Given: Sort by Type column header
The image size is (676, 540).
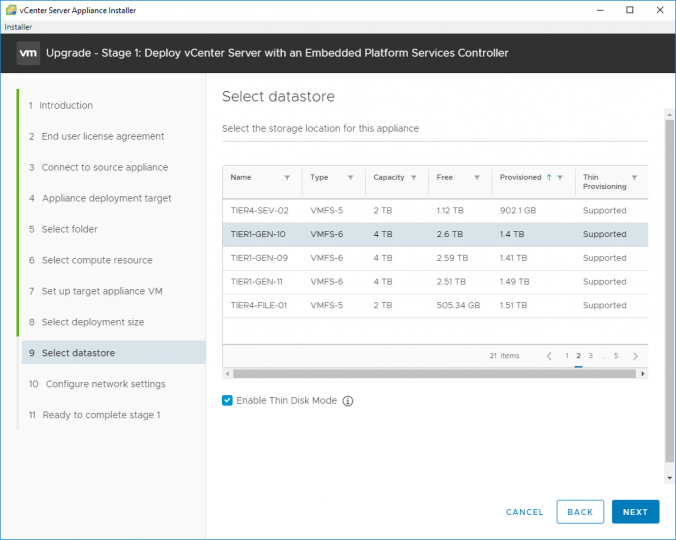Looking at the screenshot, I should point(319,178).
